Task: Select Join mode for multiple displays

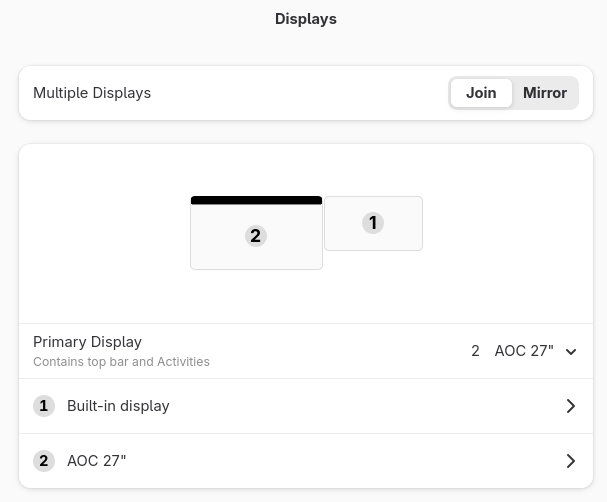Action: (481, 93)
